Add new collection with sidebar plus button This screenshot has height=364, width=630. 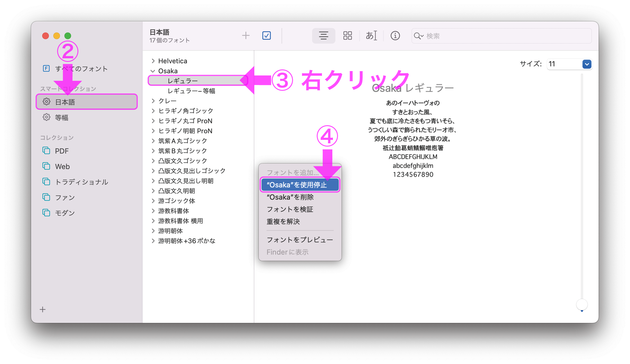click(42, 309)
